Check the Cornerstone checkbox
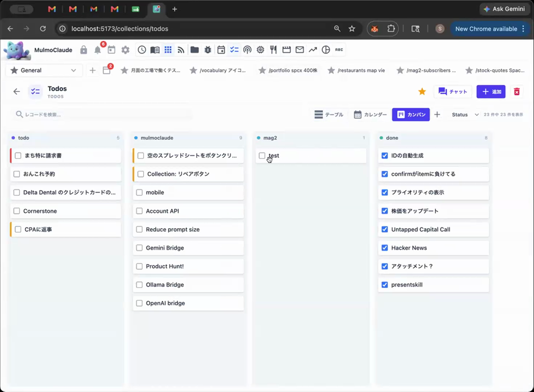 [17, 211]
